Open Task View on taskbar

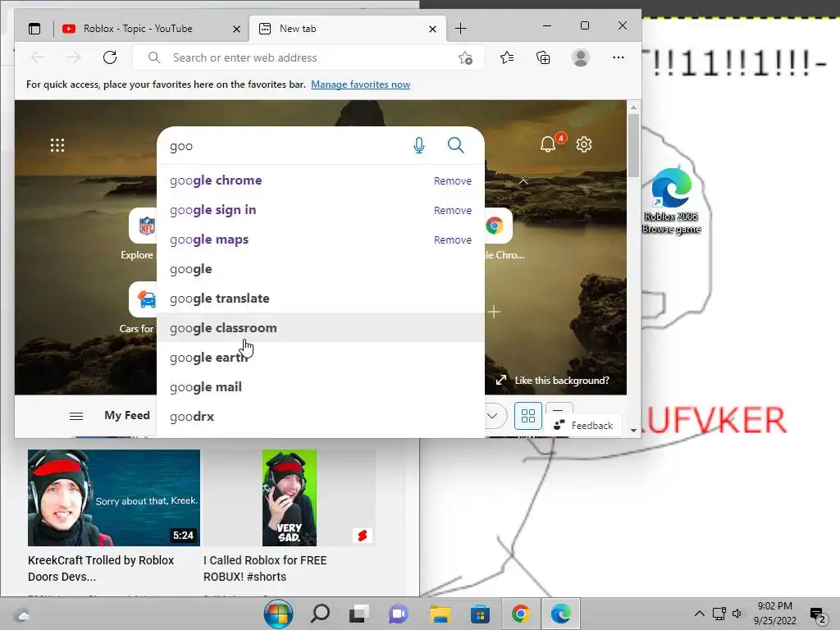pos(359,614)
